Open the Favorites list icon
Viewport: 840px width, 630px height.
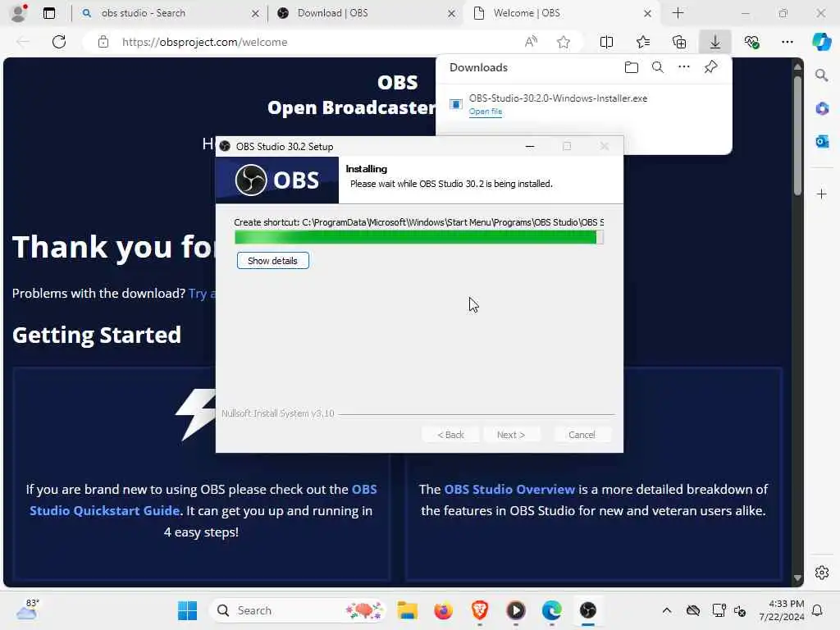coord(643,42)
